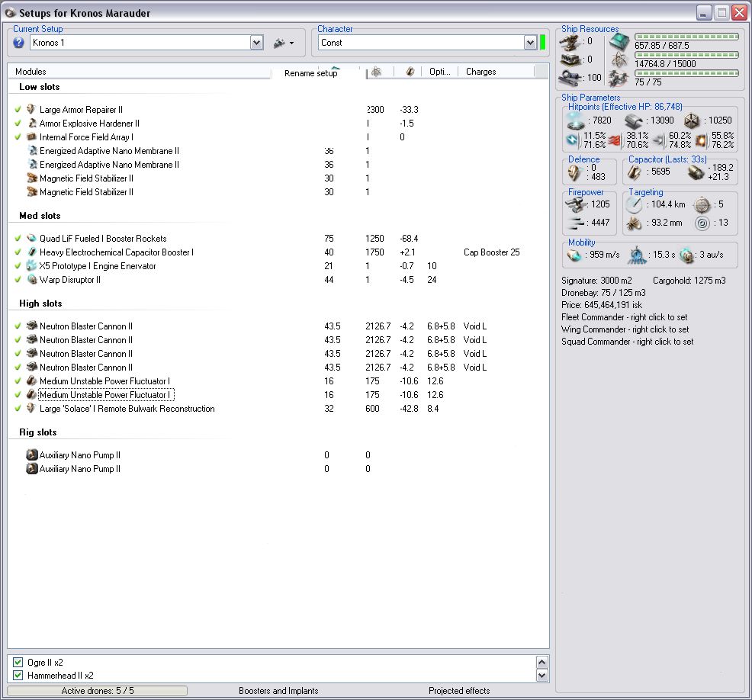Click the turret damage icon under Firepower
Screen dimensions: 752x700
(x=576, y=204)
